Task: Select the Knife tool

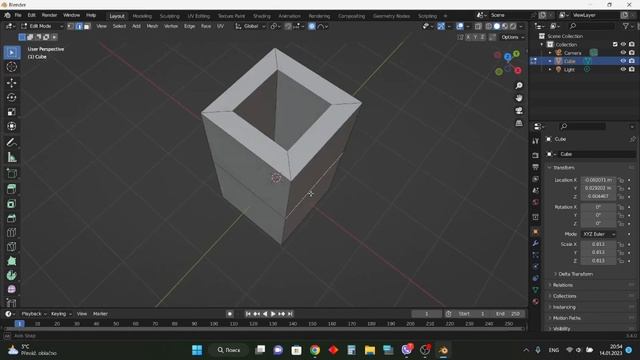Action: tap(11, 247)
